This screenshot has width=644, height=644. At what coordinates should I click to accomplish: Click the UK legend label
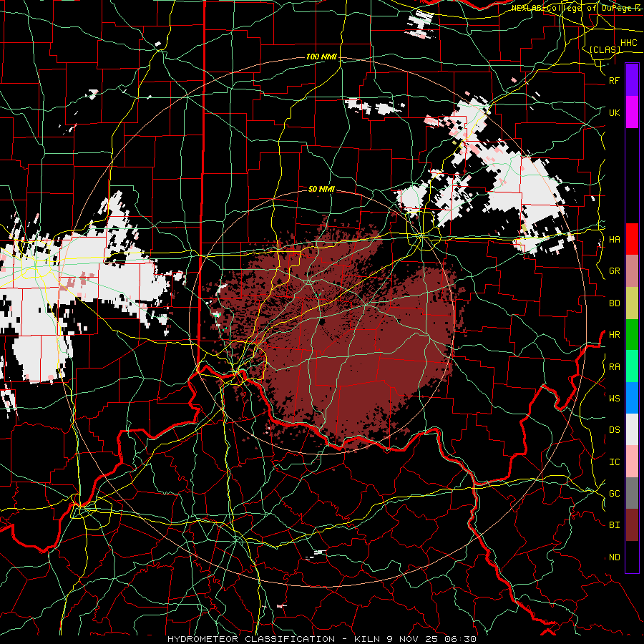coord(614,112)
